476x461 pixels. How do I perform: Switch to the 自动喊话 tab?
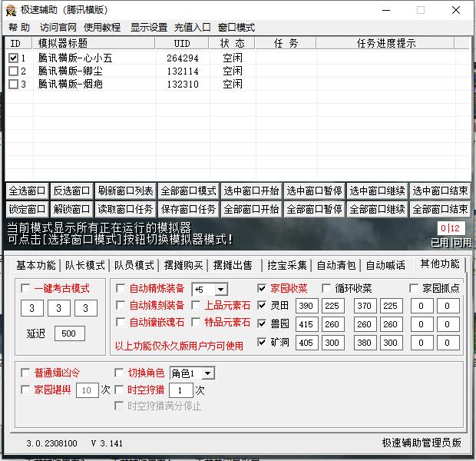coord(385,265)
